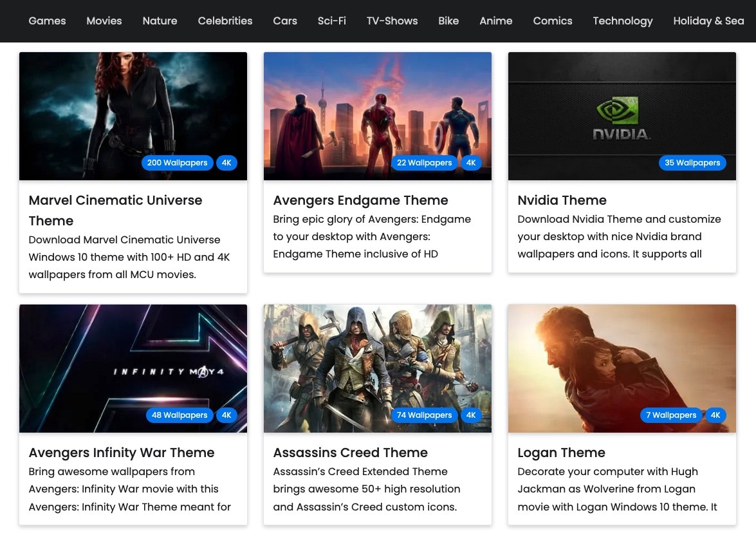
Task: Open the Logan Theme page
Action: [x=561, y=453]
